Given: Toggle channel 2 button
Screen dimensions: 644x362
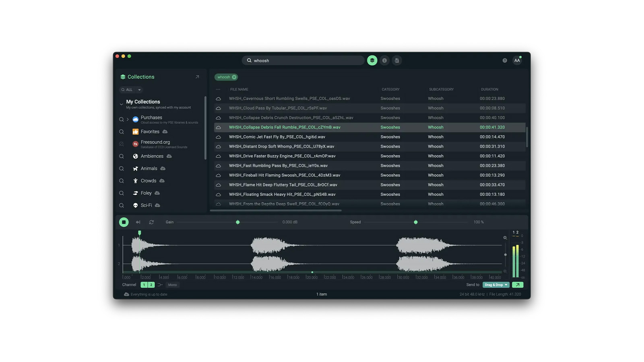Looking at the screenshot, I should pyautogui.click(x=151, y=285).
